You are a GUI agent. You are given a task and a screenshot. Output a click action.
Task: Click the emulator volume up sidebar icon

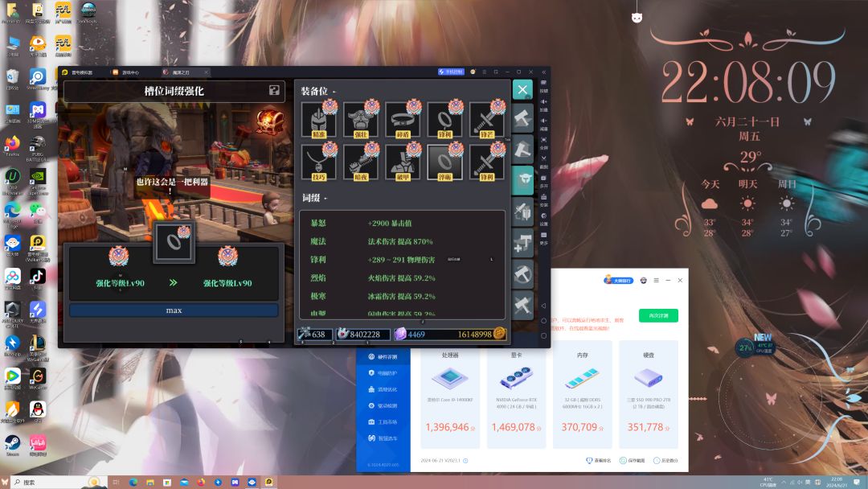point(543,105)
